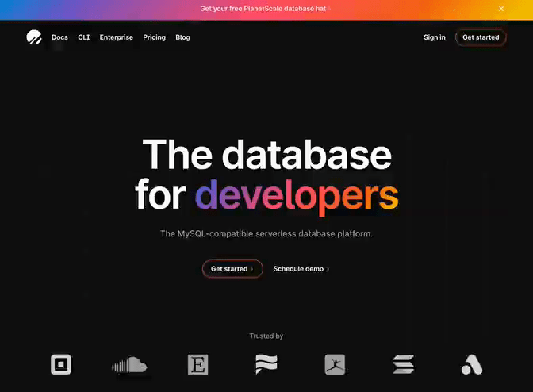Click the triangular 'A' logo
This screenshot has width=533, height=392.
[472, 365]
